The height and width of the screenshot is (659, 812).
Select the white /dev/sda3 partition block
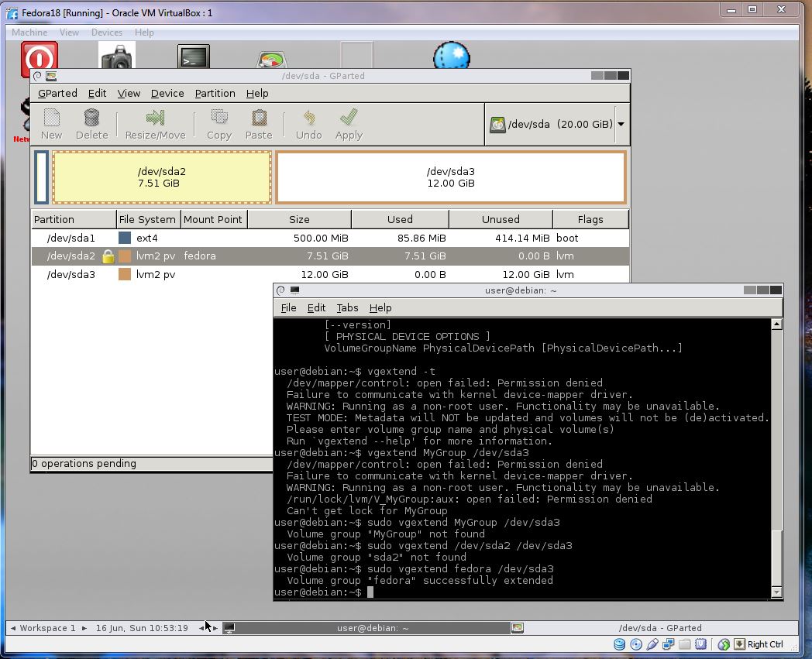click(450, 177)
